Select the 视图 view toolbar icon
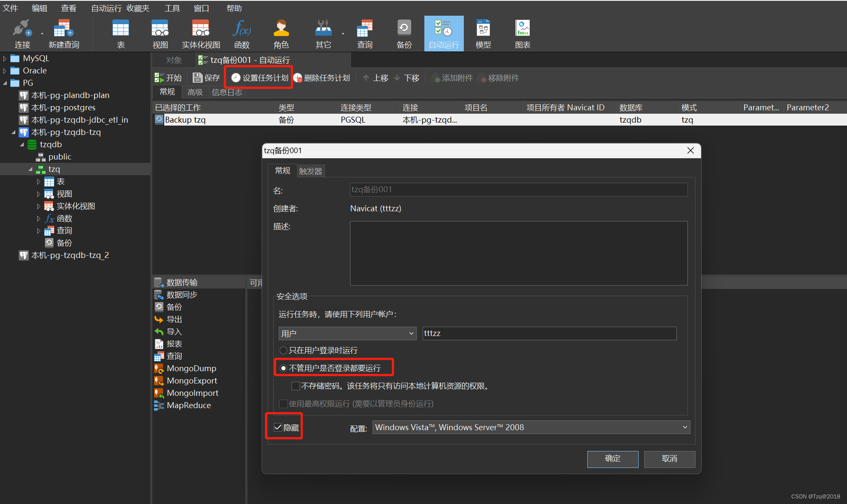This screenshot has height=504, width=847. tap(160, 34)
